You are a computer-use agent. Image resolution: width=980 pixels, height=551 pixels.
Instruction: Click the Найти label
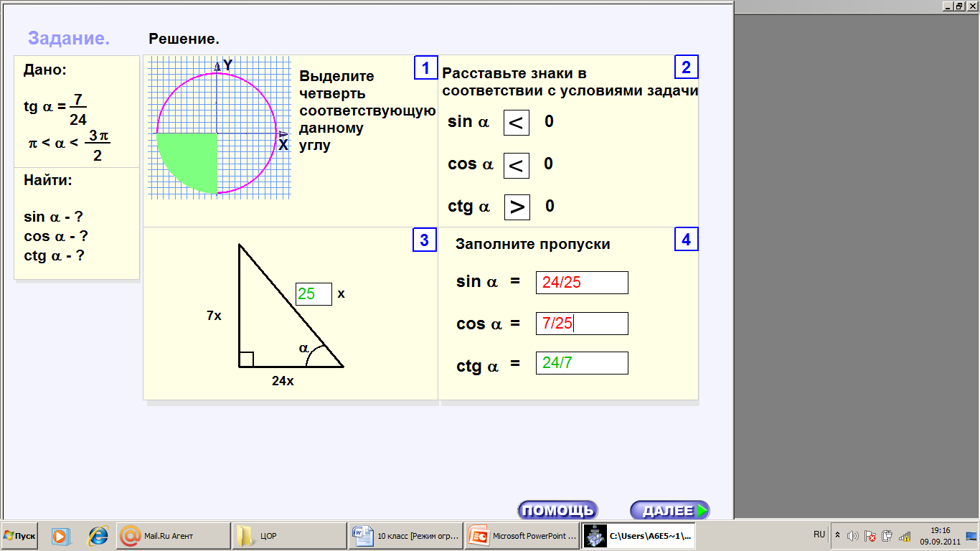[x=47, y=180]
